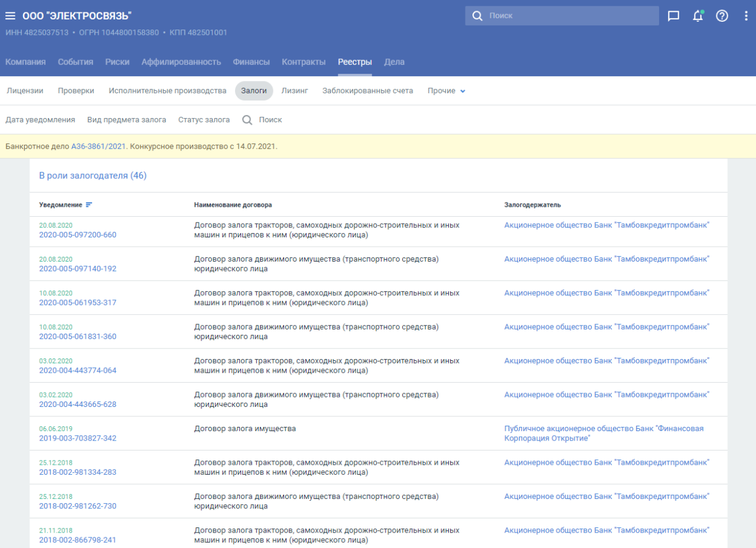Click the КПП 482501001 value

[198, 32]
